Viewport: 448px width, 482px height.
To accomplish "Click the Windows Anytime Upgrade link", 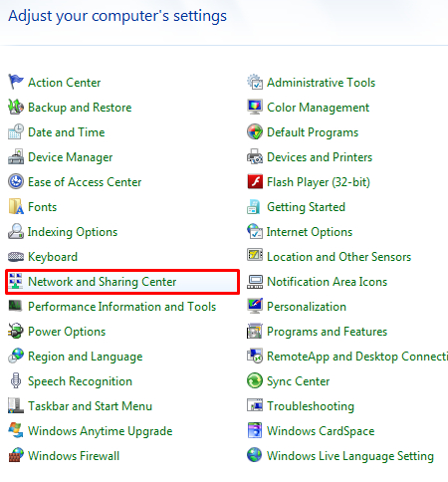I will [101, 431].
